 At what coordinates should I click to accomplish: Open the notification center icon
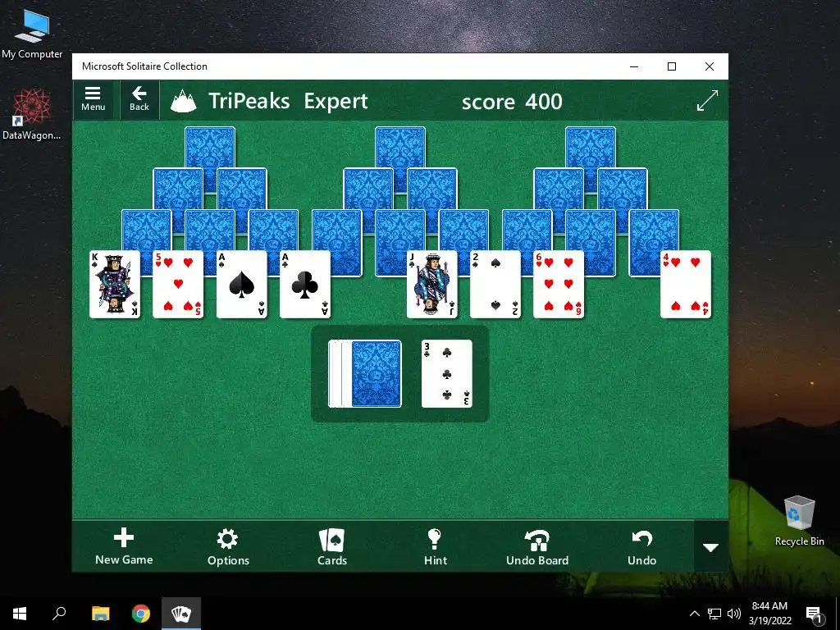pyautogui.click(x=813, y=614)
